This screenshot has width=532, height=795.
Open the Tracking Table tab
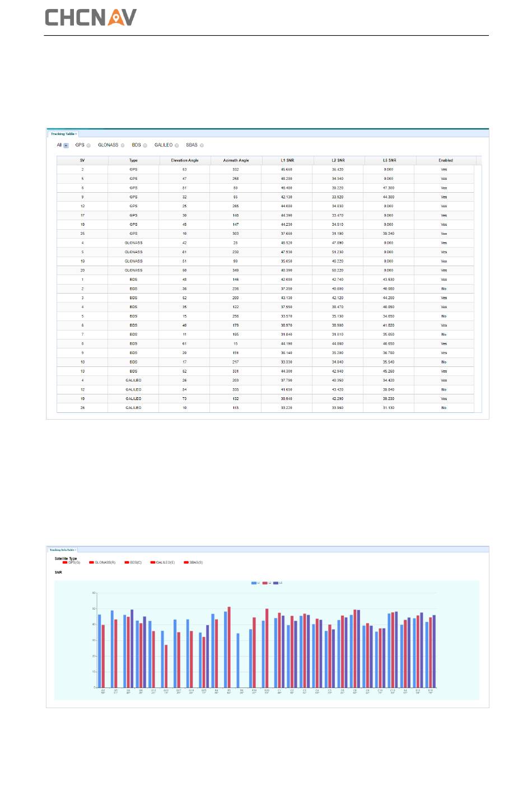(63, 134)
